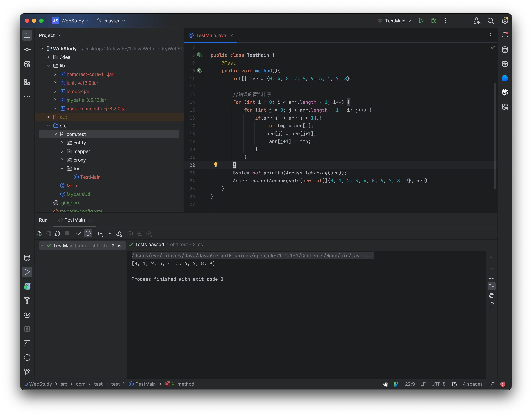The width and height of the screenshot is (532, 416).
Task: Click the method breadcrumb in status bar
Action: click(186, 384)
